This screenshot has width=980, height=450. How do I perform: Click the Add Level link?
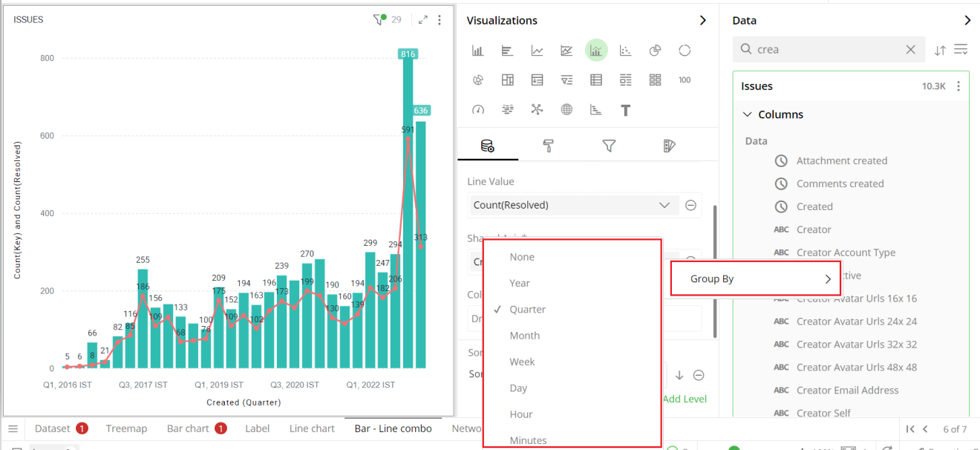tap(684, 399)
